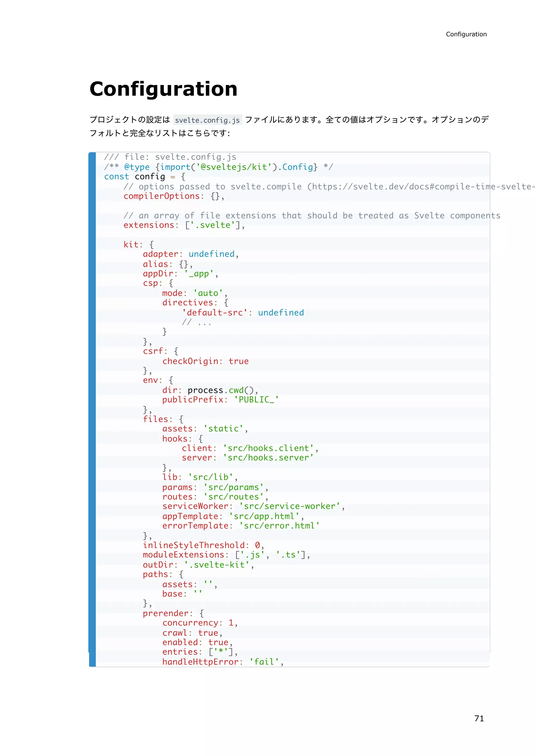
Task: Click the "outDir: '.svelte-kit'," line
Action: 199,565
